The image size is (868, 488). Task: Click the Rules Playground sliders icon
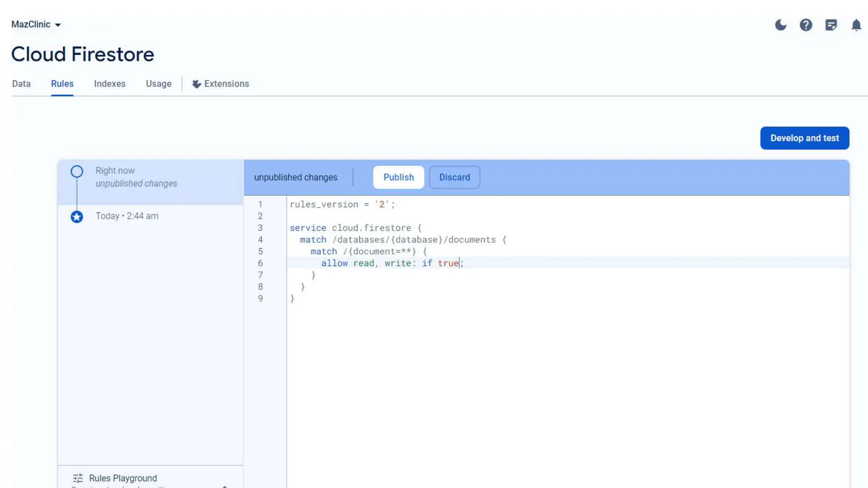click(x=78, y=478)
